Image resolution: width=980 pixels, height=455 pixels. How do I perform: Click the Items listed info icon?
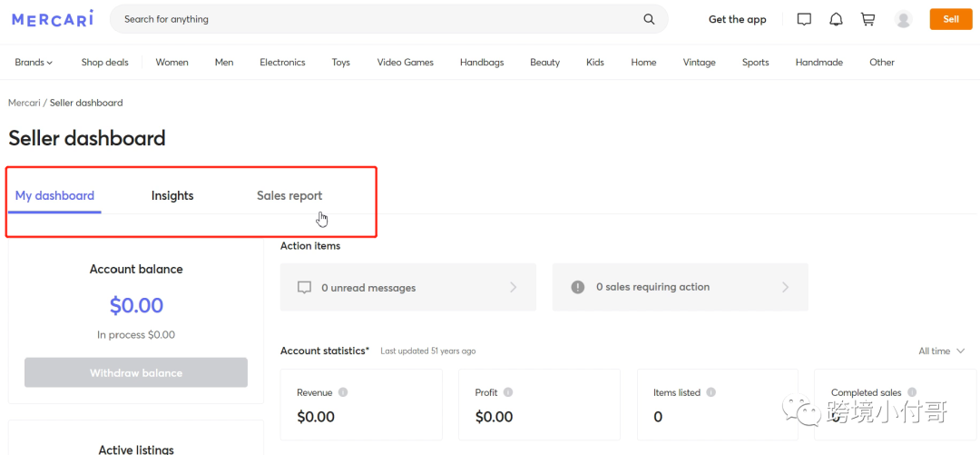coord(711,392)
